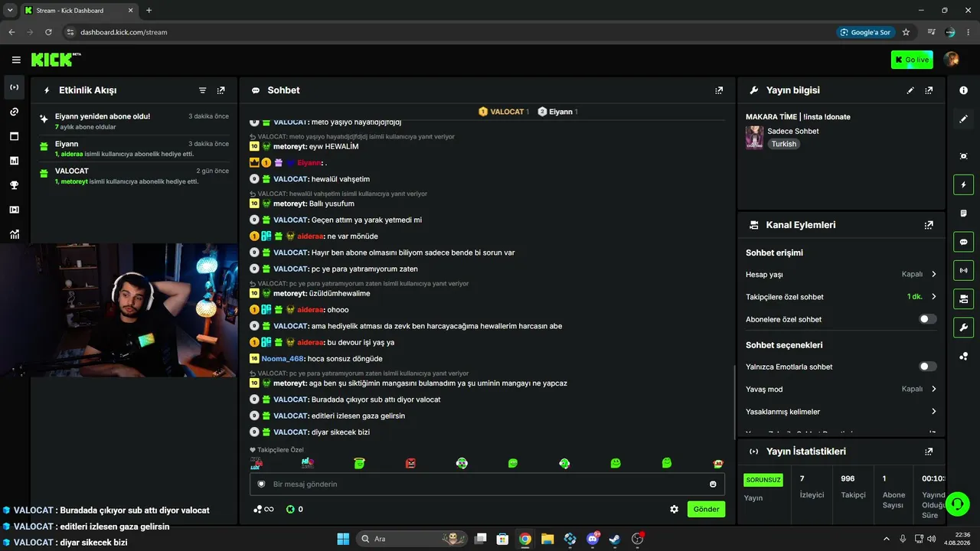Click the pencil icon in right sidebar
Screen dimensions: 980x551
click(x=963, y=119)
